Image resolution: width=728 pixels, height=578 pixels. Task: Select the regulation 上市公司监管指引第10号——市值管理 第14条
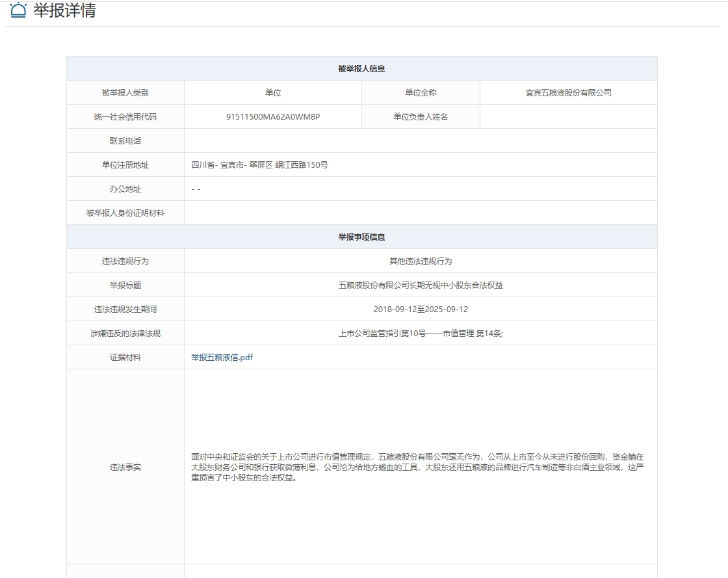tap(420, 334)
